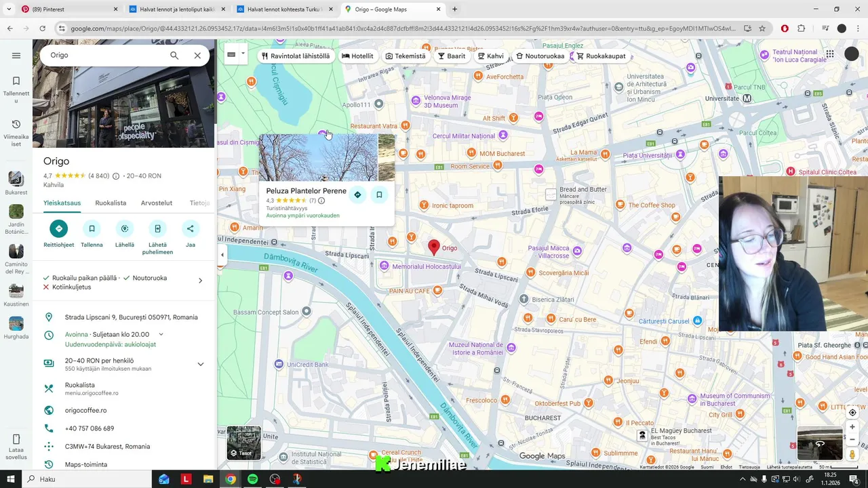Filter map by Baarit
This screenshot has width=868, height=488.
pos(452,56)
